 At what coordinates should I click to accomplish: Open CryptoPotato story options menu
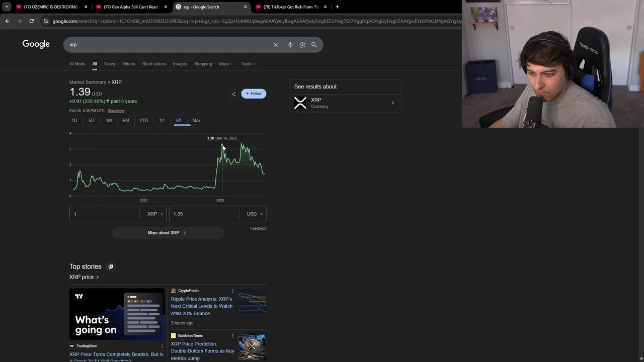pyautogui.click(x=232, y=291)
